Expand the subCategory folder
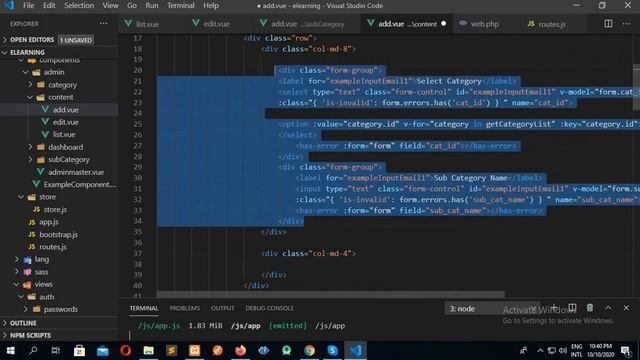640x360 pixels. point(69,160)
